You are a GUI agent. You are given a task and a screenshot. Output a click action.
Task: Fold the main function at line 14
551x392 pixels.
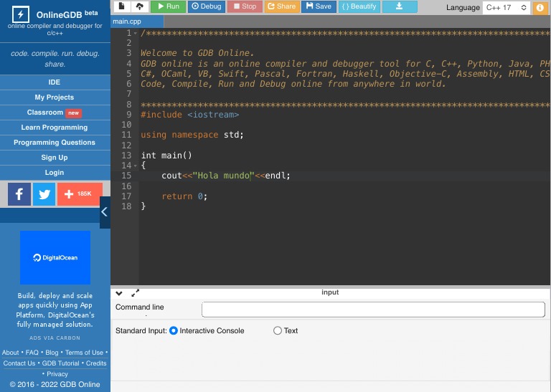(x=136, y=166)
